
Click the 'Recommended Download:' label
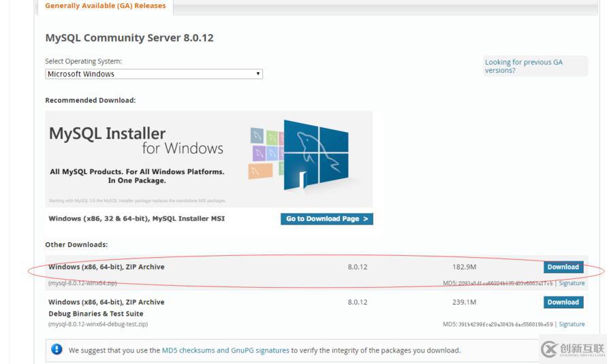coord(90,101)
